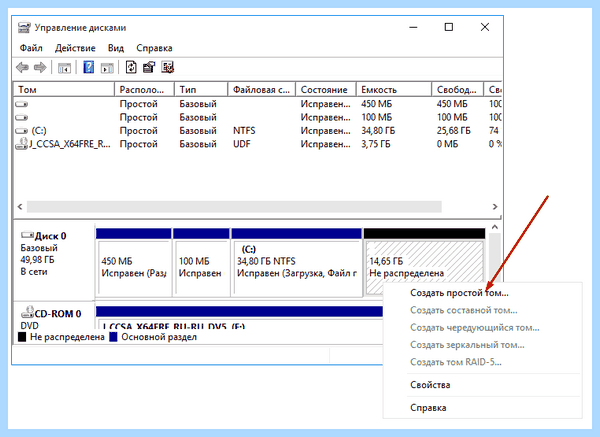600x437 pixels.
Task: Open the disk Properties toolbar icon
Action: 149,67
